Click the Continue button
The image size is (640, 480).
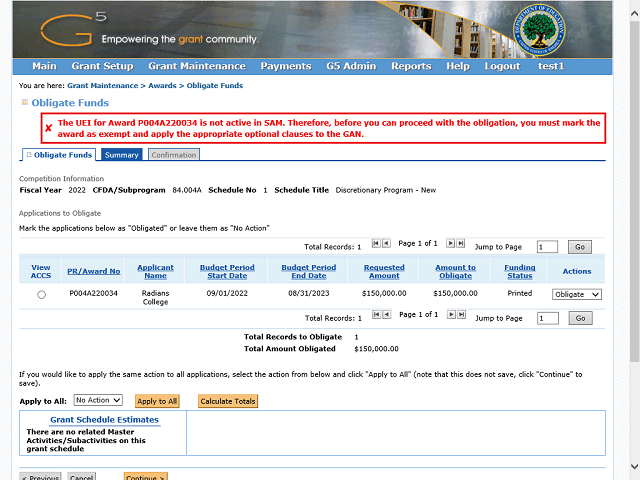(x=145, y=477)
